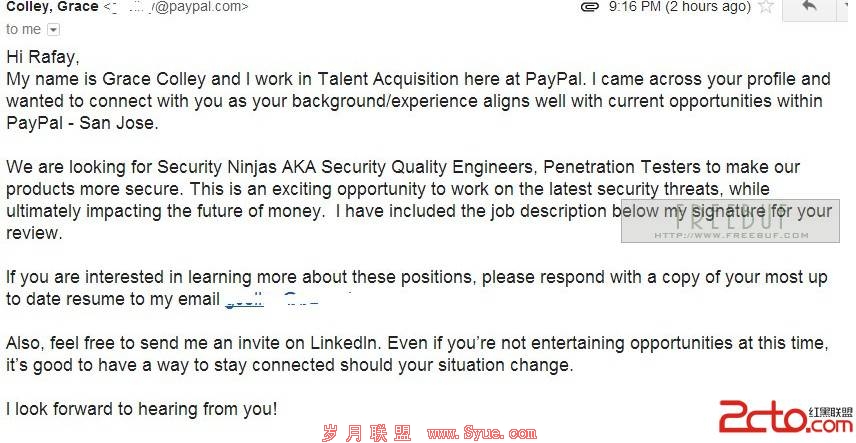Click the FreeBuf watermark logo
This screenshot has width=856, height=443.
point(730,220)
